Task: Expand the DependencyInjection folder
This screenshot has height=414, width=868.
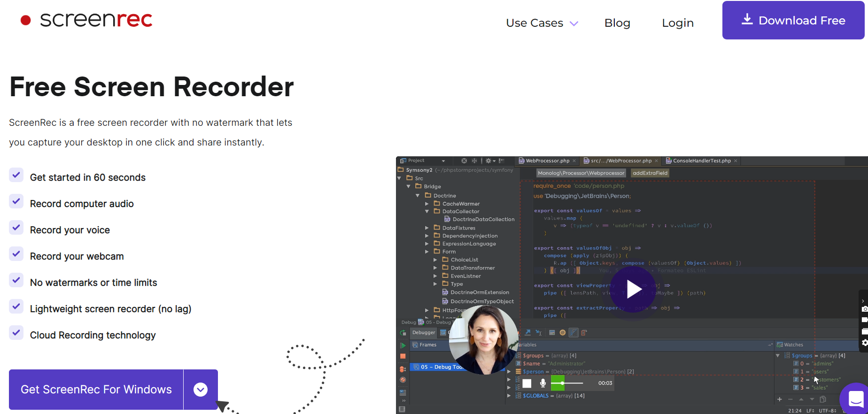Action: tap(427, 236)
